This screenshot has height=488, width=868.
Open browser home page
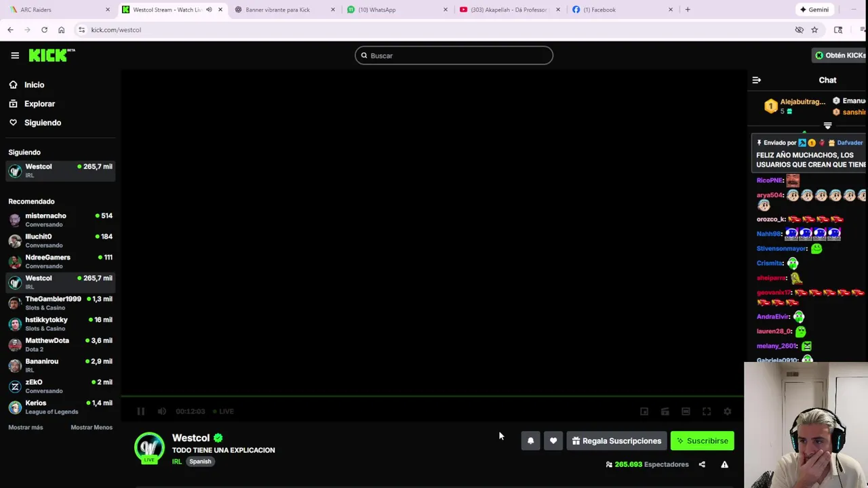[x=61, y=30]
